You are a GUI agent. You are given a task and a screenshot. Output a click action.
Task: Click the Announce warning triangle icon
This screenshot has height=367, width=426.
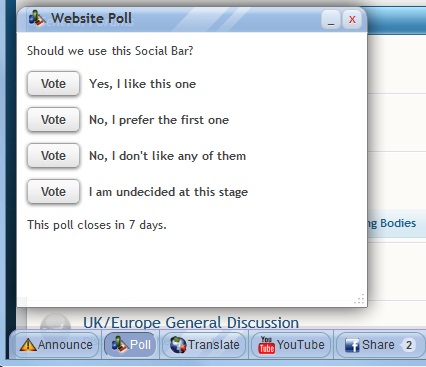point(28,345)
